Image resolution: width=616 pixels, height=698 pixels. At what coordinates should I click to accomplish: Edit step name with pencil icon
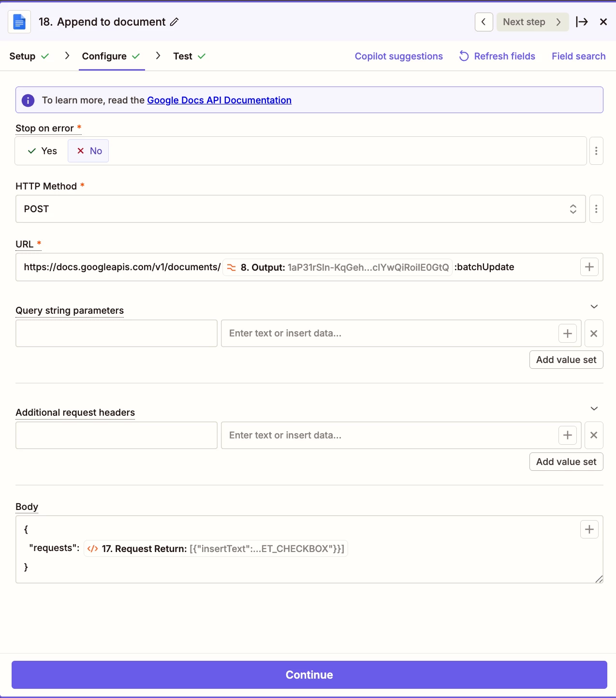(175, 22)
